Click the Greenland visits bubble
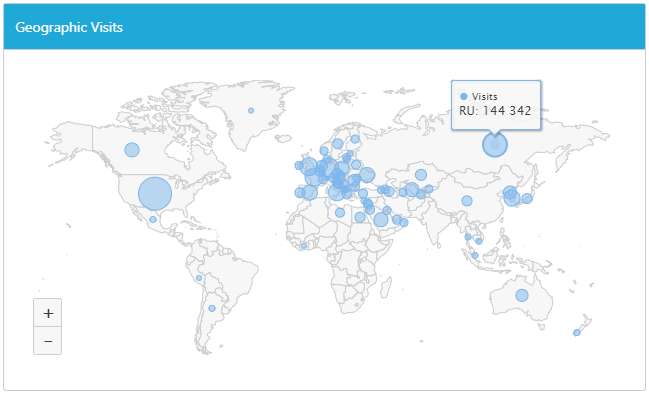Screen dimensions: 649x396 coord(251,110)
